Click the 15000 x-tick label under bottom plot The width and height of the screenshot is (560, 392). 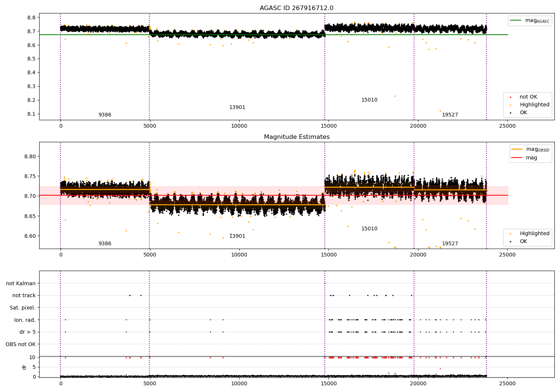click(x=329, y=384)
